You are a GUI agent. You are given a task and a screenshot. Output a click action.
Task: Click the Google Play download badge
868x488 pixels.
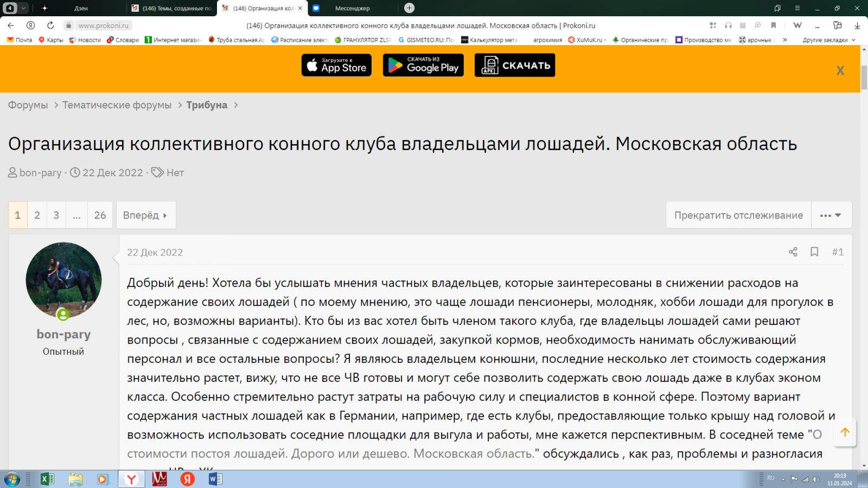[423, 65]
